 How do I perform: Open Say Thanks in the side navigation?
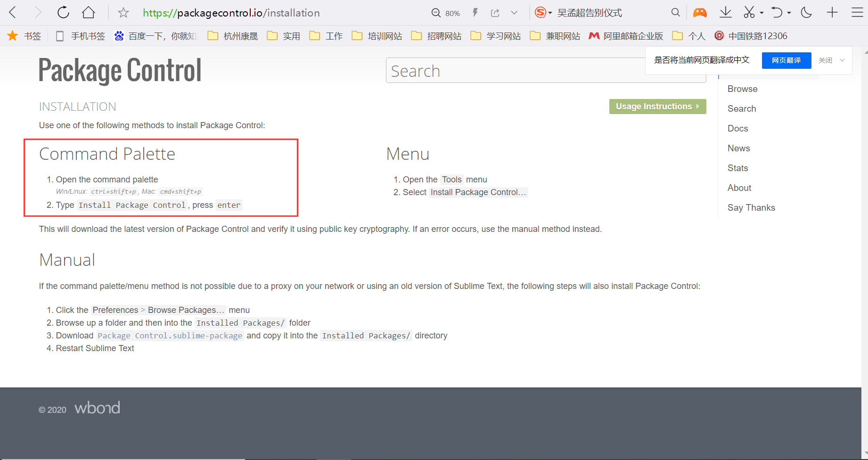click(x=751, y=208)
